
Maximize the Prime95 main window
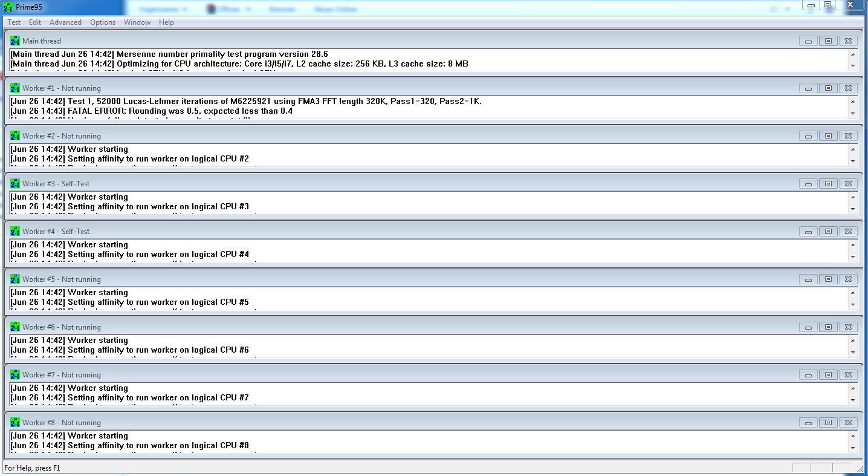pos(828,5)
